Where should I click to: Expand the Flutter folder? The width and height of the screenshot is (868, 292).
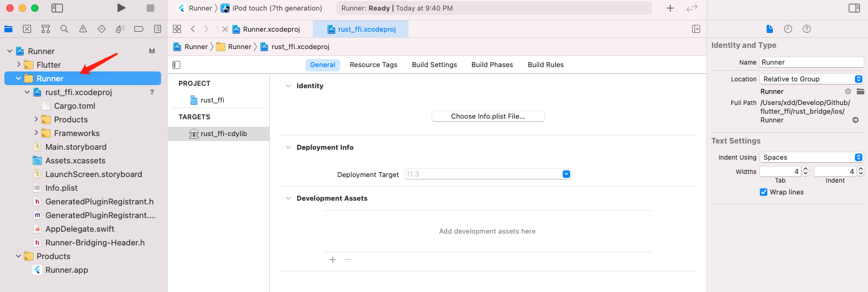pos(19,65)
